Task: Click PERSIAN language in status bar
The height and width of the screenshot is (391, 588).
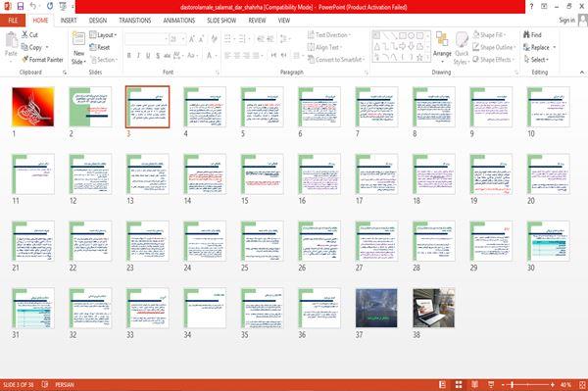Action: pyautogui.click(x=65, y=384)
